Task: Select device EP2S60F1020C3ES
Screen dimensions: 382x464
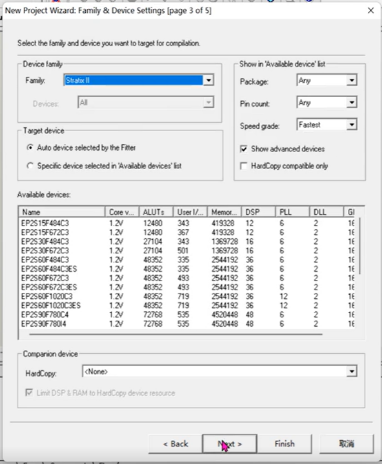Action: [x=51, y=305]
